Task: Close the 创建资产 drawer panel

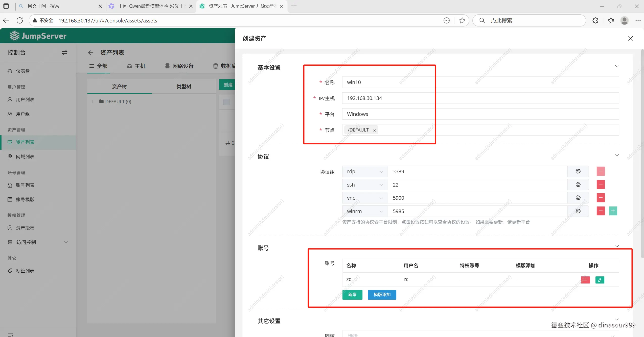Action: pos(630,38)
